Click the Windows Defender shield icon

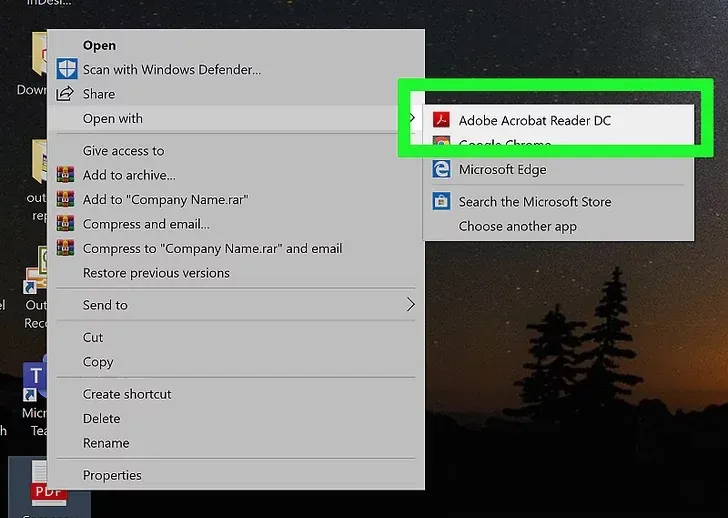[x=66, y=69]
